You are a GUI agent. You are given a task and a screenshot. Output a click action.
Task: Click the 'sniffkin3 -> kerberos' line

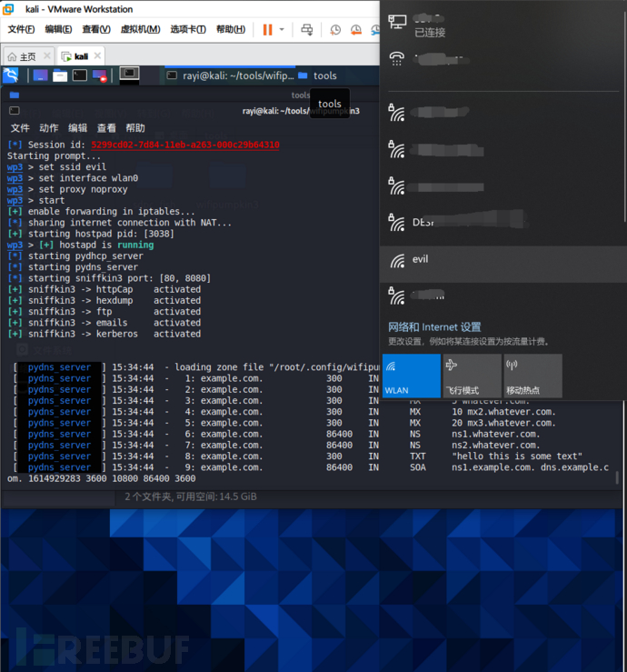point(104,334)
